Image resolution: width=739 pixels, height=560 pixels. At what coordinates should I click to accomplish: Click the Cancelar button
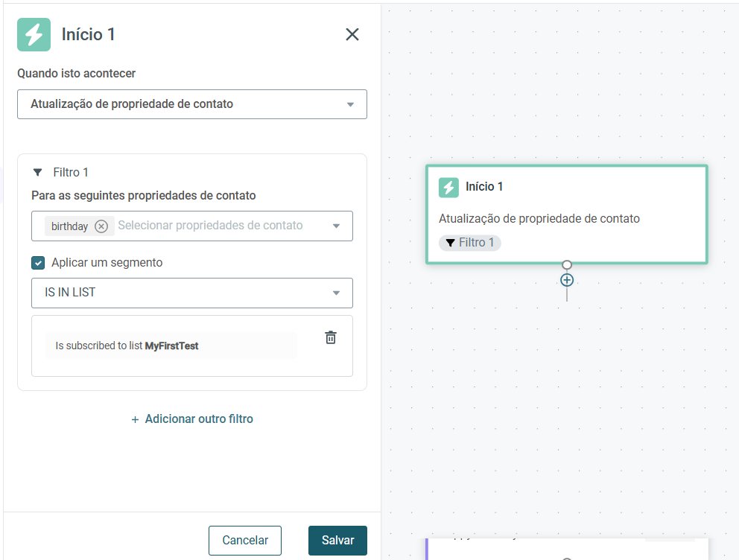click(x=245, y=540)
